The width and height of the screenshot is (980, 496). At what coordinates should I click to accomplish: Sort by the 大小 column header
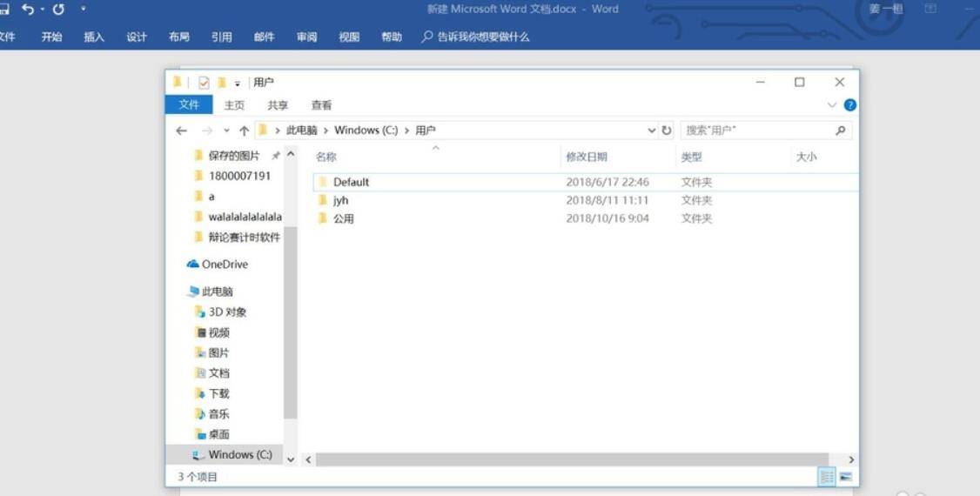click(806, 157)
